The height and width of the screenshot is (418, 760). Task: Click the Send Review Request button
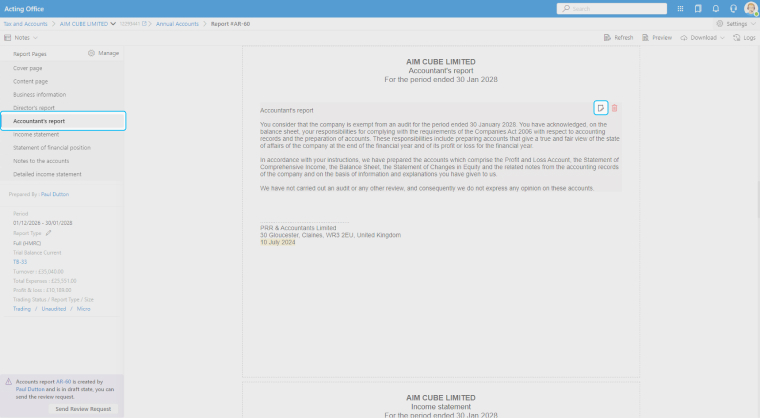coord(84,409)
